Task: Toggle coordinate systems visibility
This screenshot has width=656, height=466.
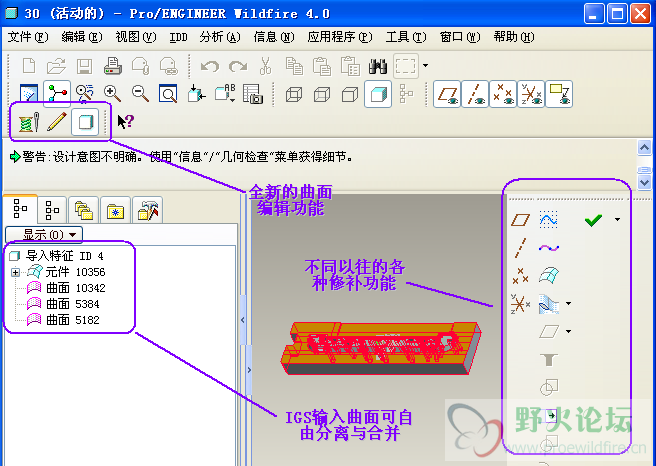Action: (x=531, y=94)
